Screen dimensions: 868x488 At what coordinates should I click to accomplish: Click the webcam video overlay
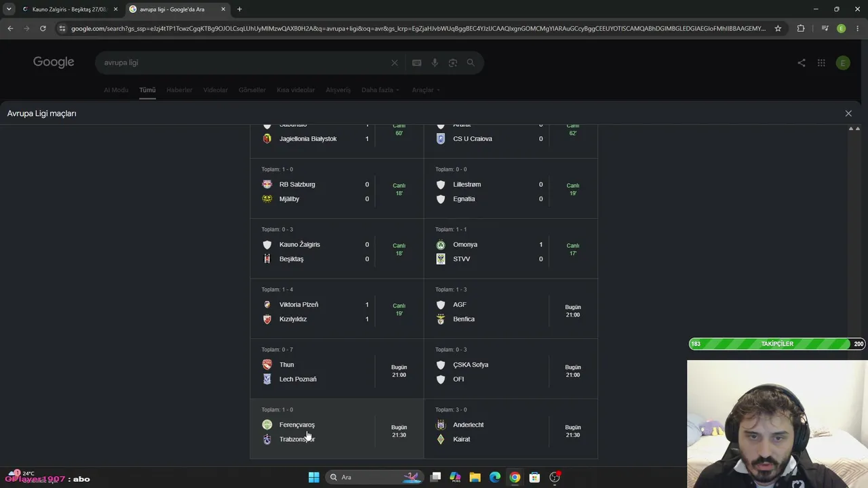[777, 424]
